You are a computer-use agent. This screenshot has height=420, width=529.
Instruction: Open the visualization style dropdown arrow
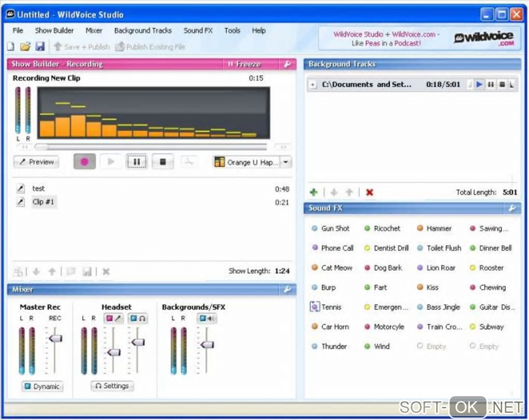286,162
